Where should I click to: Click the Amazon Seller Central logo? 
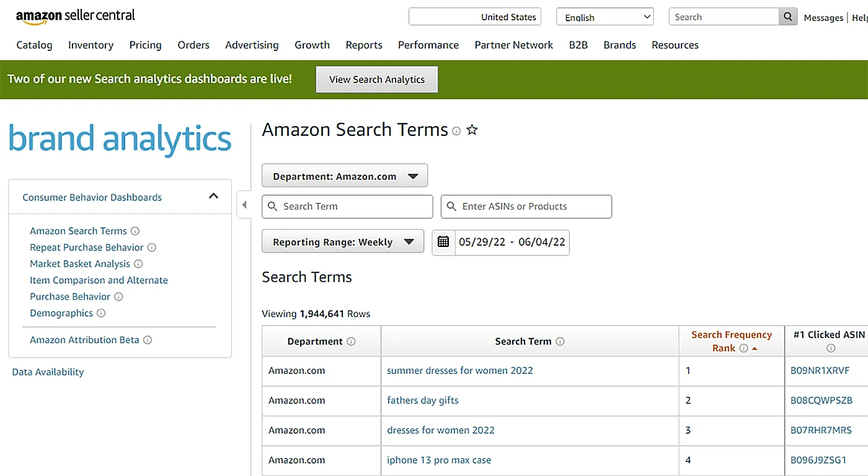pyautogui.click(x=76, y=17)
